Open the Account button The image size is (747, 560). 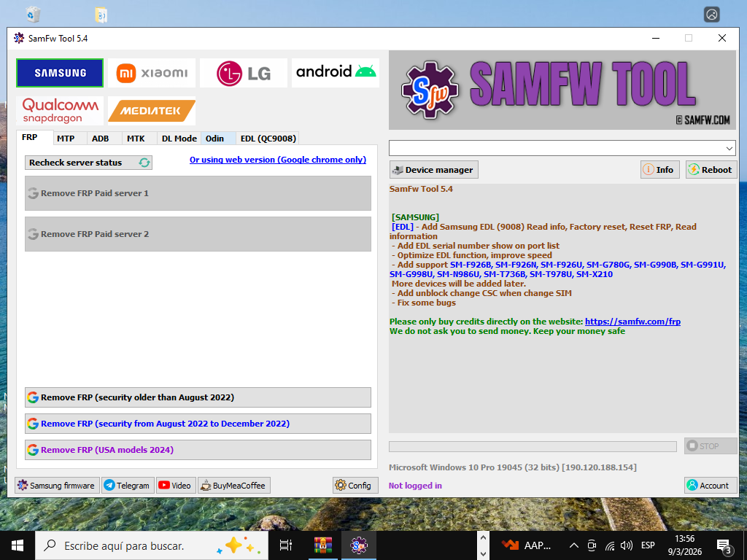pos(711,486)
